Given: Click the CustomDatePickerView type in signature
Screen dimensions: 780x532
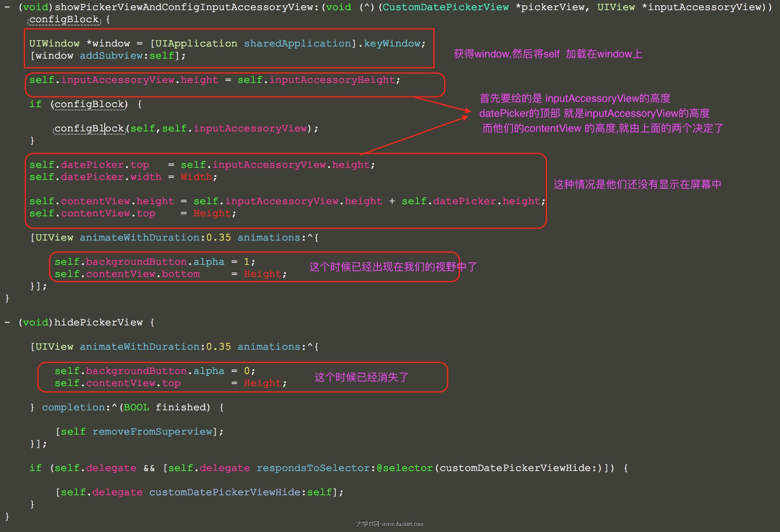Looking at the screenshot, I should coord(445,7).
